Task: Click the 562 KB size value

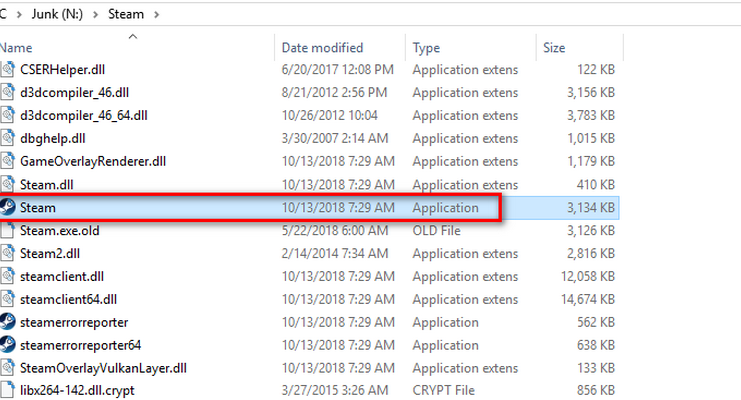Action: coord(595,322)
